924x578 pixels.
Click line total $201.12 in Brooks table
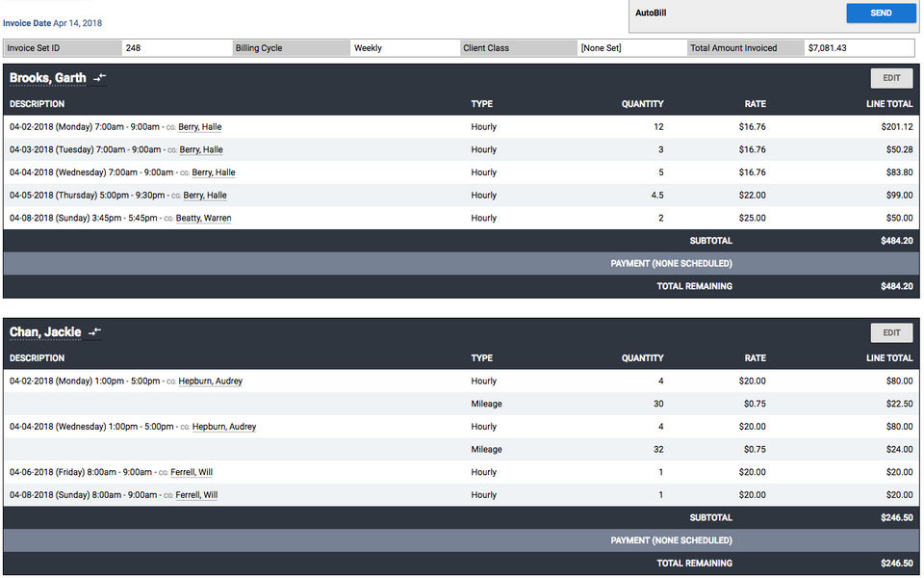[x=897, y=127]
